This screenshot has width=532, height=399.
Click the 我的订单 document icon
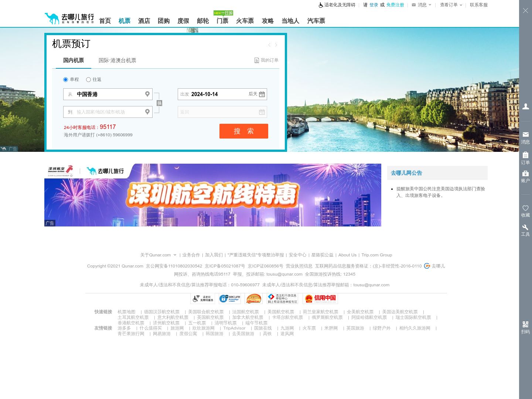(x=257, y=60)
